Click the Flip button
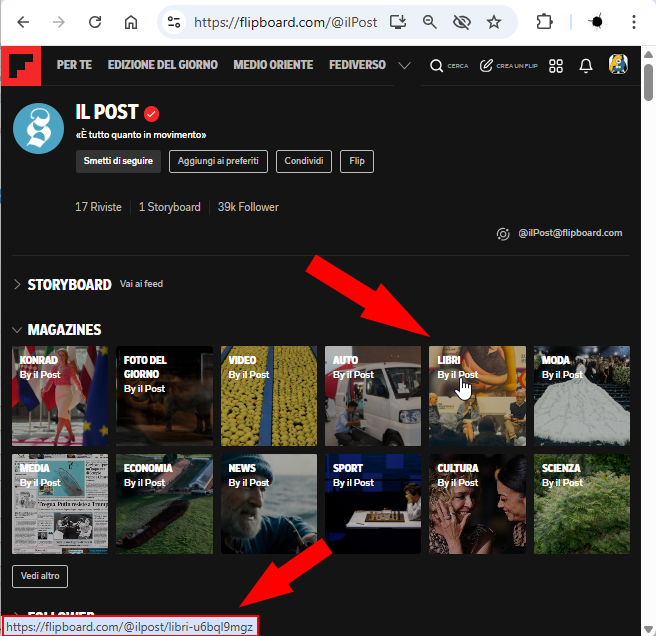 pos(357,161)
